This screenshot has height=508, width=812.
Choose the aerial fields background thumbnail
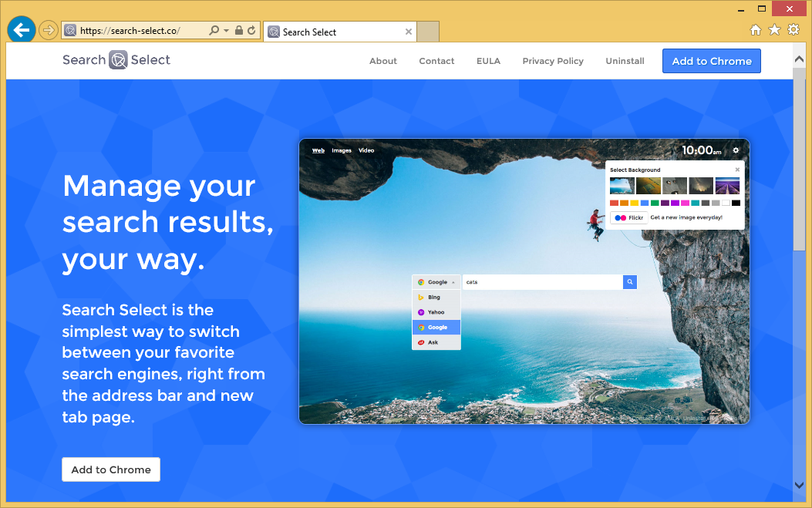[x=649, y=185]
